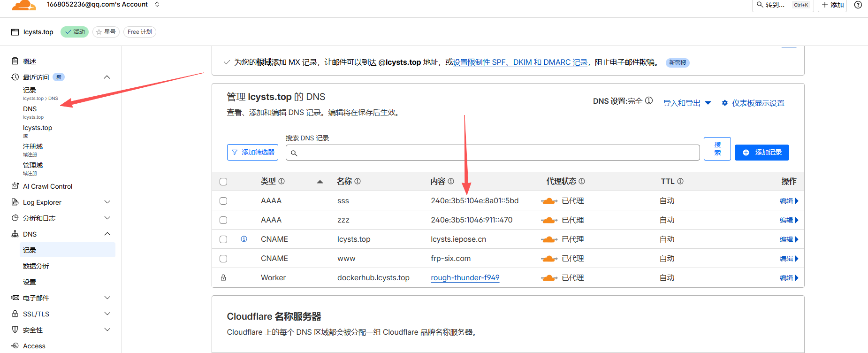The height and width of the screenshot is (353, 868).
Task: Open the rough-thunder-f949 Worker link
Action: [465, 277]
